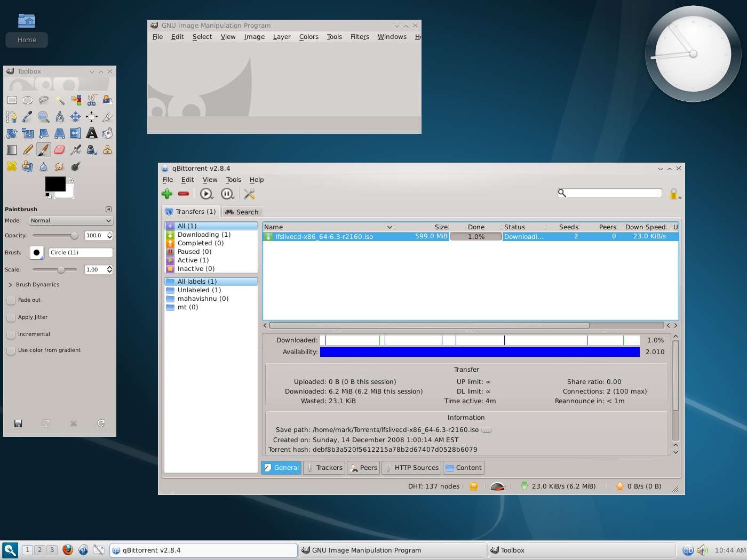Check Use color from gradient
The image size is (747, 560).
point(11,350)
